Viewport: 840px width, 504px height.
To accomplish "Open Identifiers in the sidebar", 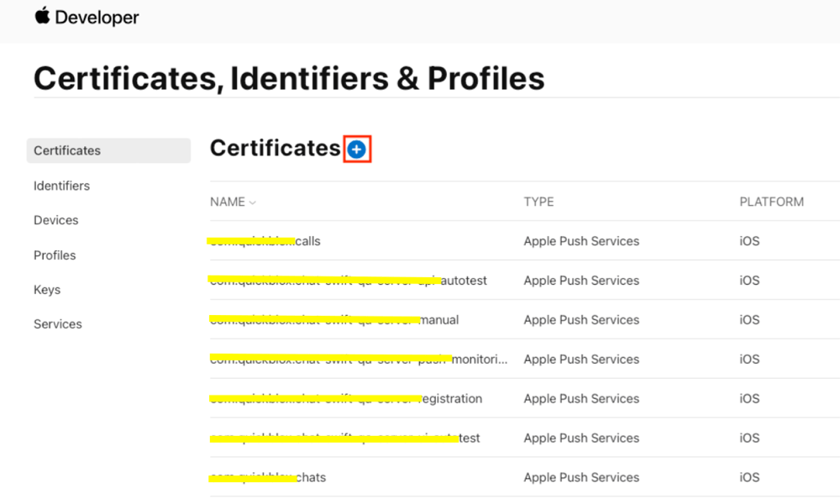I will pyautogui.click(x=61, y=186).
